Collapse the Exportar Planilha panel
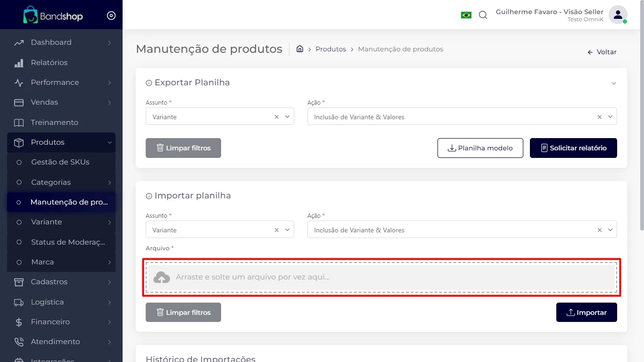644x362 pixels. (613, 83)
